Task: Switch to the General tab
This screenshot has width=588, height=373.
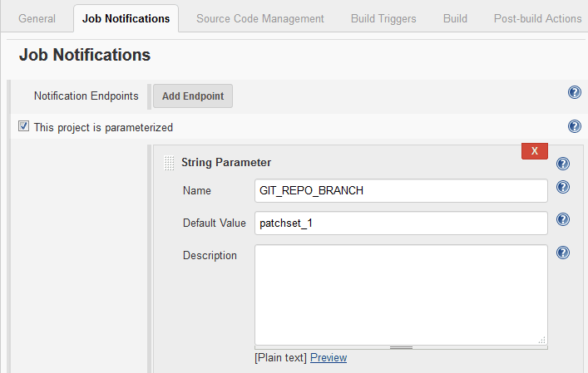Action: tap(37, 18)
